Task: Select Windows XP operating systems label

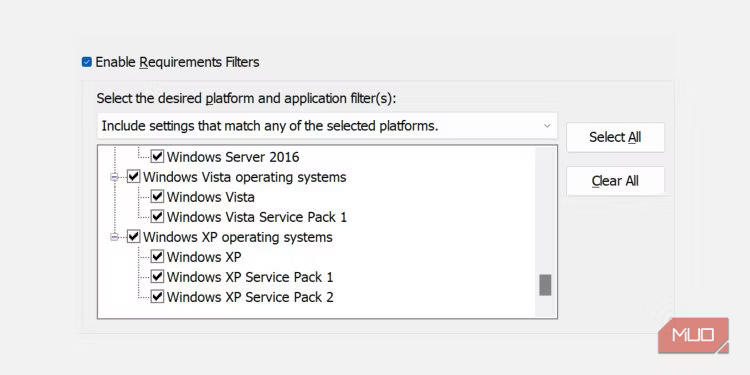Action: point(238,237)
